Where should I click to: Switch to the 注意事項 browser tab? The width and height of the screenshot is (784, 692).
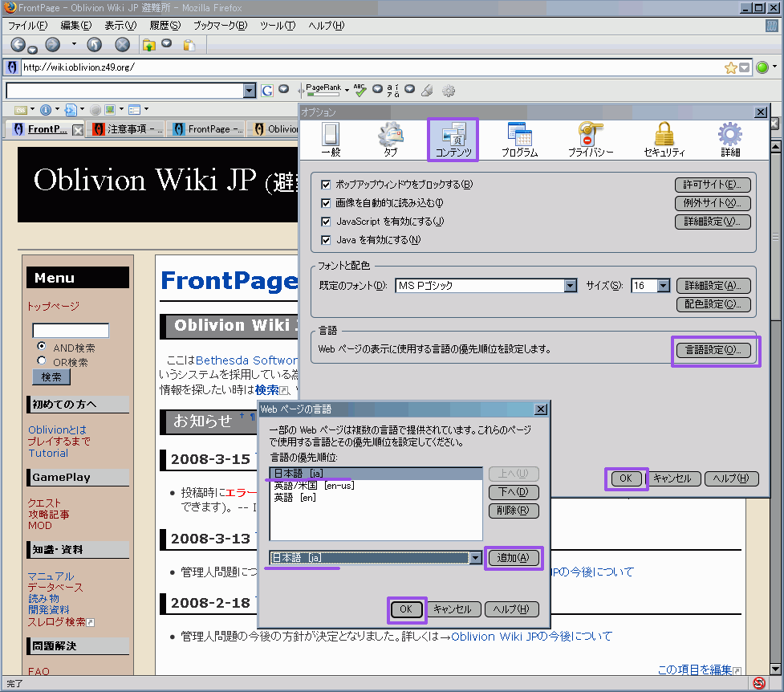(127, 128)
